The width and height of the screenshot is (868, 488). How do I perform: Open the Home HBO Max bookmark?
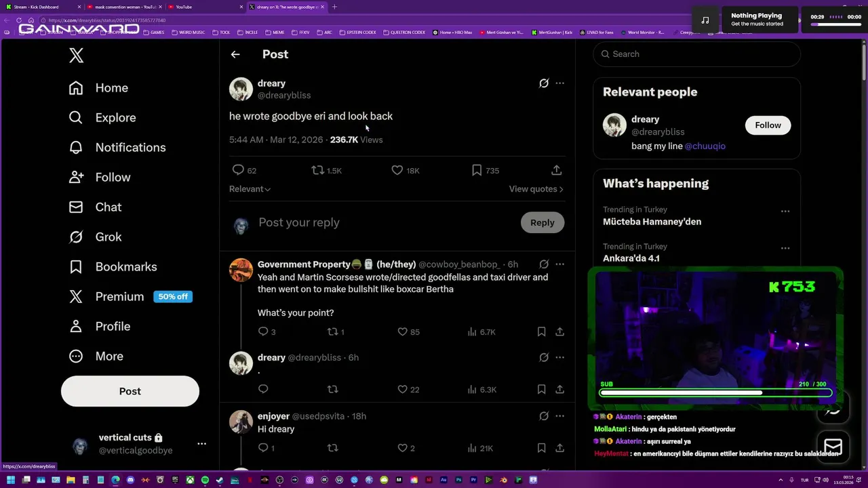tap(452, 33)
